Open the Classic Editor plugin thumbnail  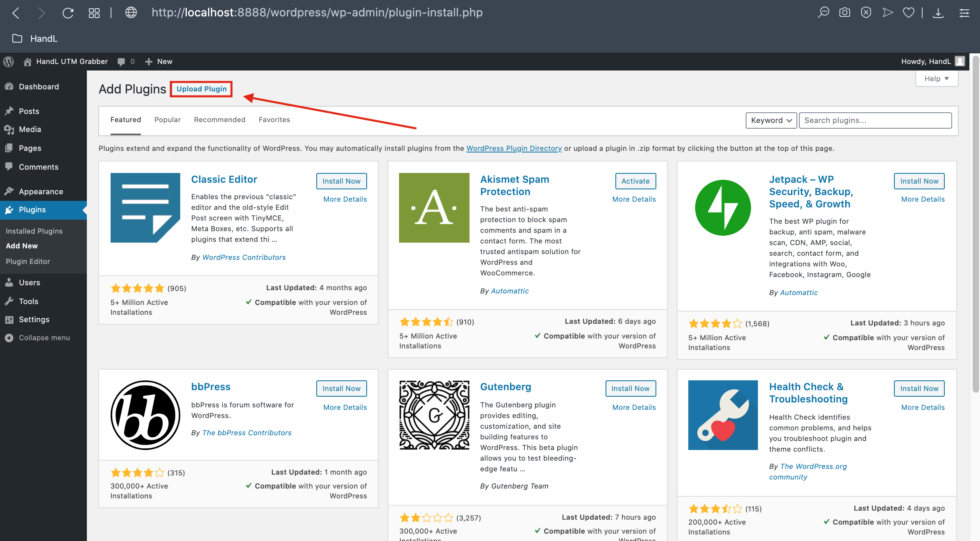click(x=145, y=208)
